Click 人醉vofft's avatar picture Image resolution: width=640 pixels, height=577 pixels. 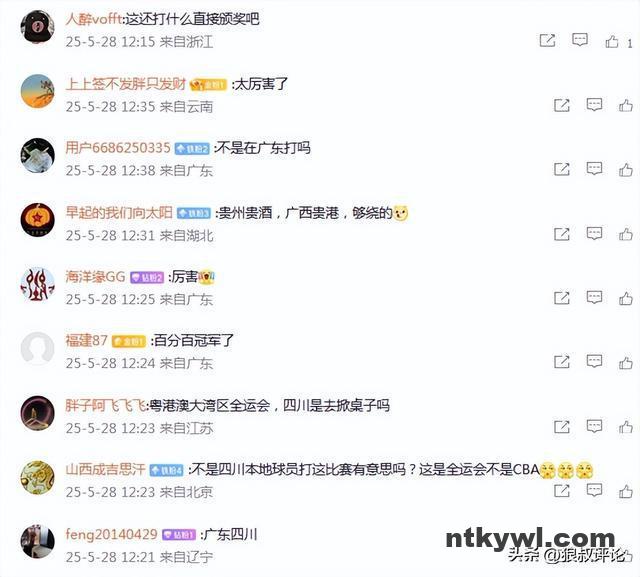pos(38,27)
